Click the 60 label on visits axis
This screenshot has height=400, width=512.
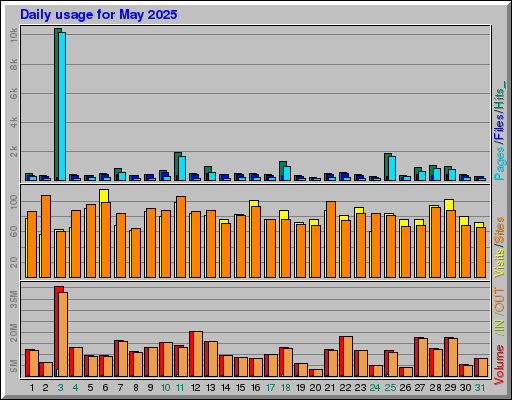click(13, 232)
